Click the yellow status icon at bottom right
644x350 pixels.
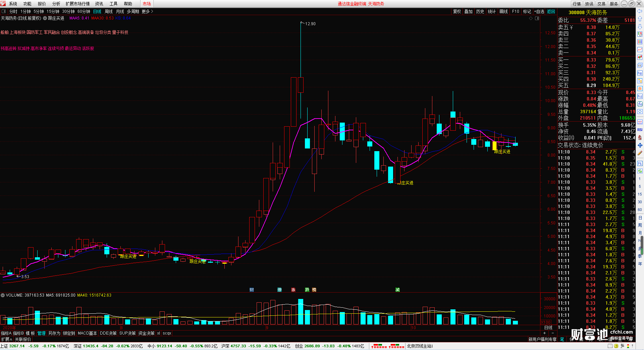tap(616, 346)
